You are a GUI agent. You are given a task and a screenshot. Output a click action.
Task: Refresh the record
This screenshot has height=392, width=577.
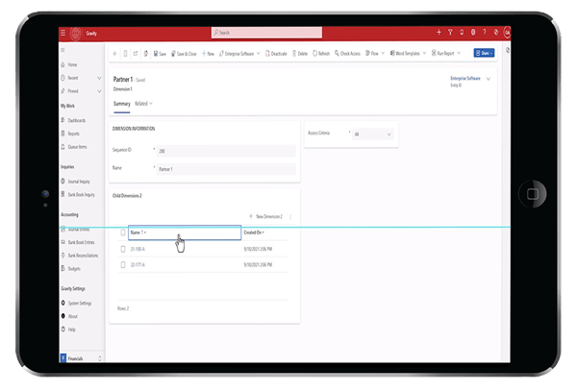[x=321, y=54]
